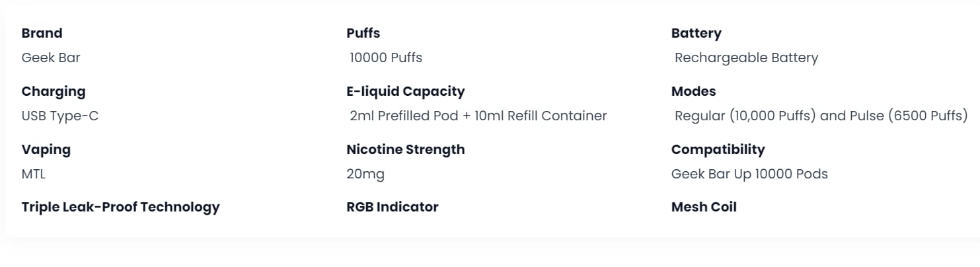980x267 pixels.
Task: Select the MTL vaping value
Action: (34, 174)
